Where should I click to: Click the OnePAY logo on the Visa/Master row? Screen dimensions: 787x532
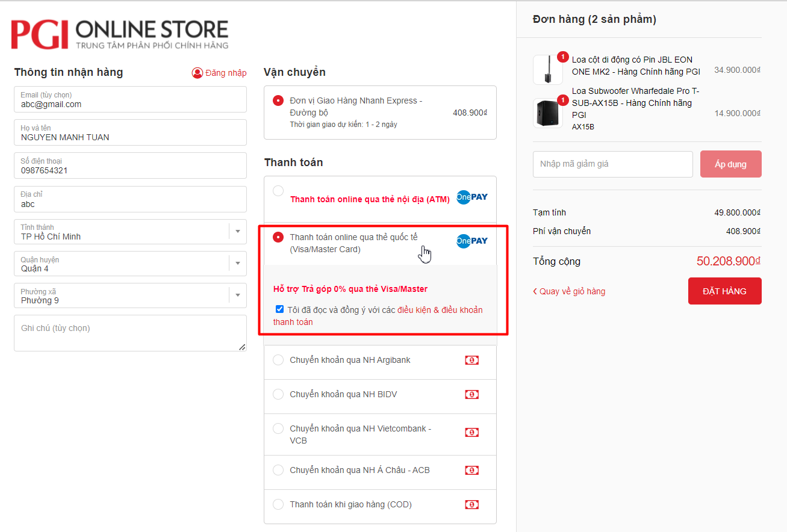(472, 241)
